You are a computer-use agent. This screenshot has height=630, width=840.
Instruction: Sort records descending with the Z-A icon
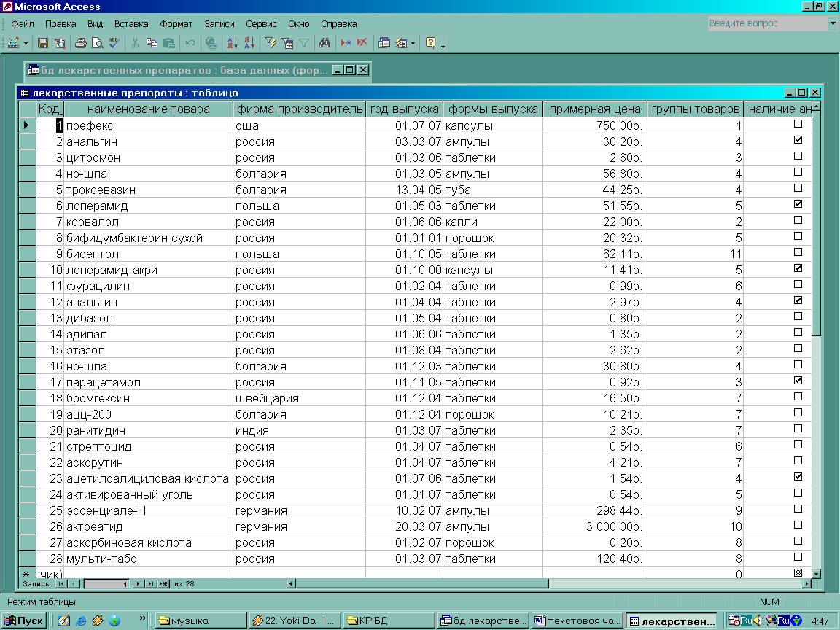[x=249, y=43]
